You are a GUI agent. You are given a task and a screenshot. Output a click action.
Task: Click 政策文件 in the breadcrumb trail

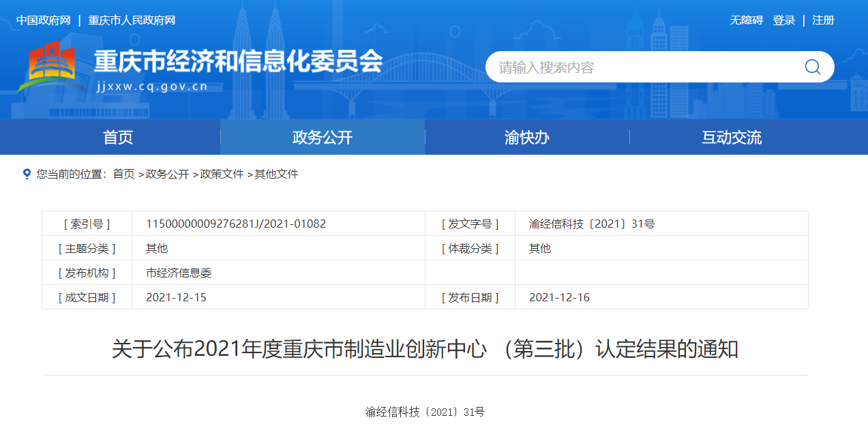[x=222, y=175]
